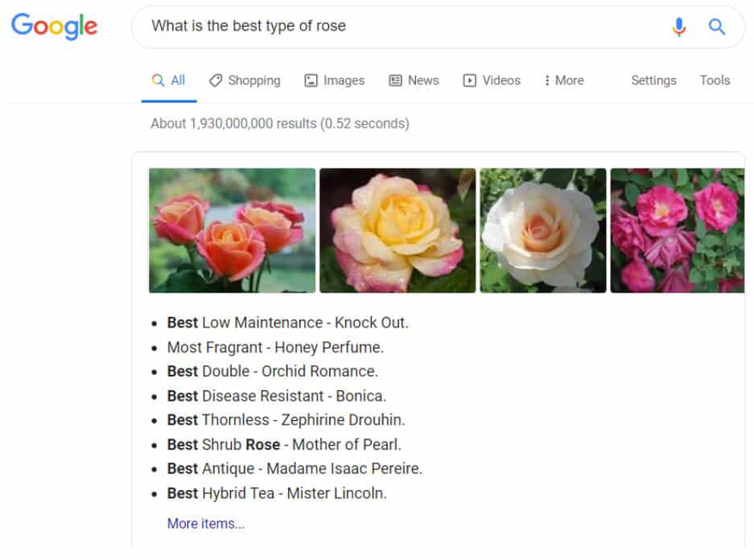Click the Google logo
Viewport: 754px width, 560px height.
point(53,27)
